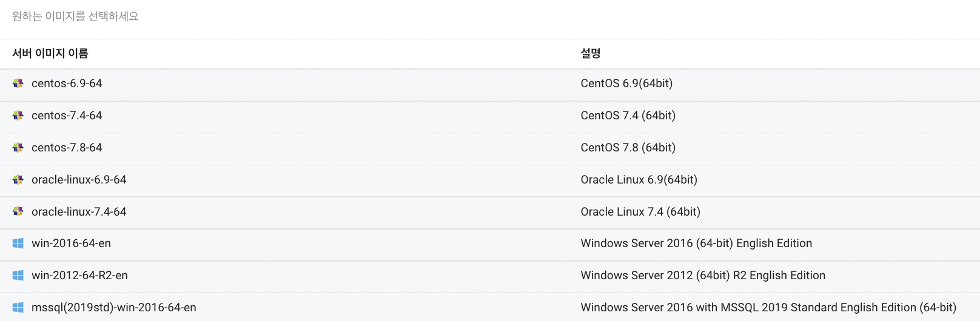This screenshot has width=980, height=321.
Task: Click the icon beside oracle-linux-7.4-64
Action: click(18, 212)
